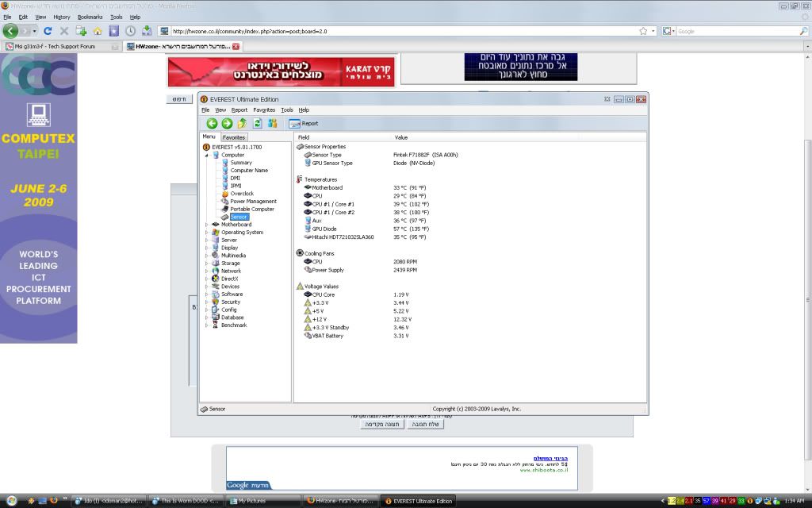Click the Security shield icon in the tree
The height and width of the screenshot is (508, 812).
click(216, 302)
